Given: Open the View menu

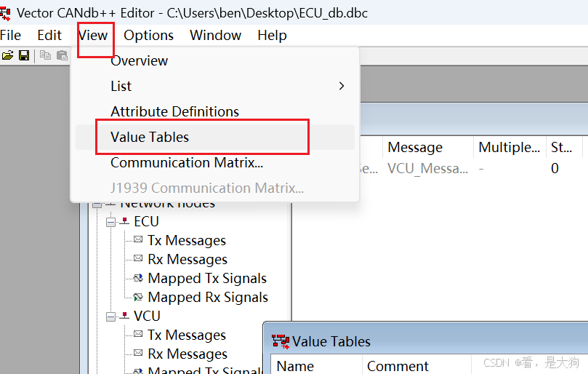Looking at the screenshot, I should point(93,36).
